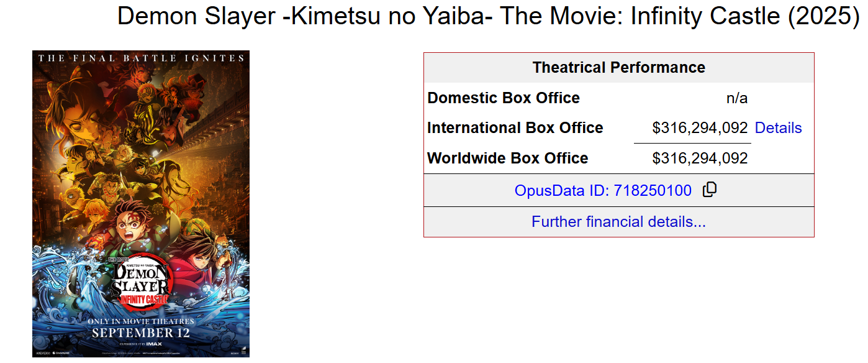The image size is (868, 363).
Task: Click the Infinity Castle (2025) page title
Action: (x=488, y=17)
